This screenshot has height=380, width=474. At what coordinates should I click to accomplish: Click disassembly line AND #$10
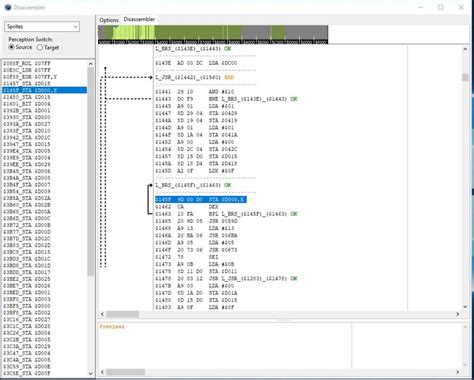click(194, 92)
